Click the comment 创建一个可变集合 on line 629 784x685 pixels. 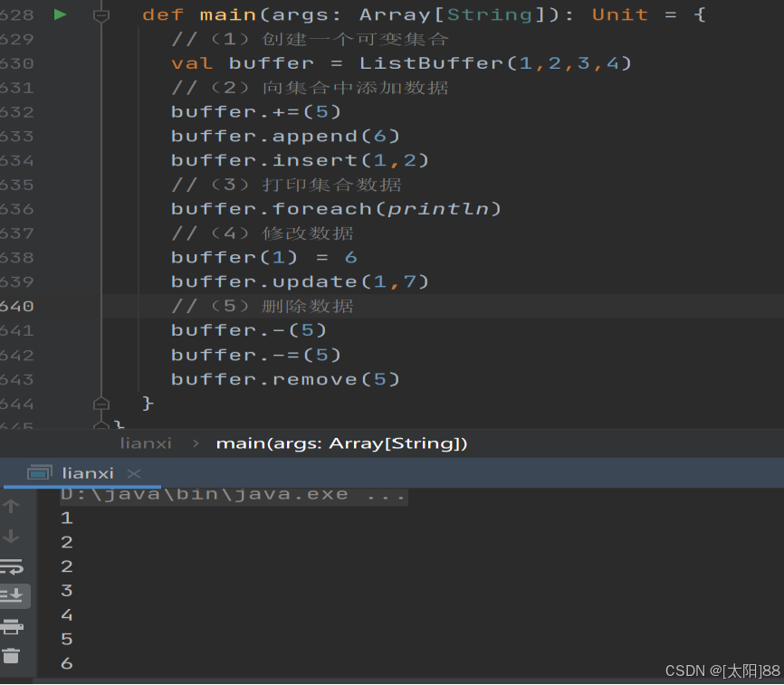click(355, 39)
